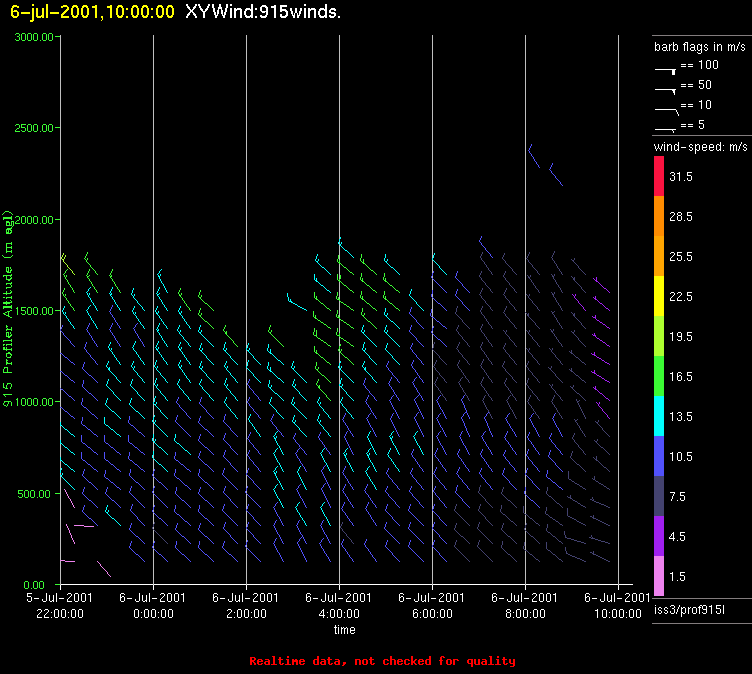Click the 915 Profiler Altitude axis title
This screenshot has height=674, width=752.
tap(8, 308)
